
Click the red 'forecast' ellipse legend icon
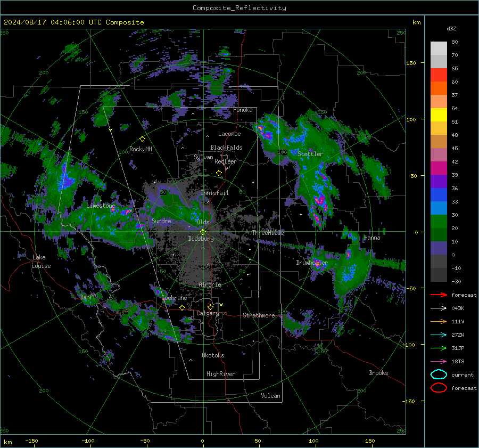click(439, 388)
